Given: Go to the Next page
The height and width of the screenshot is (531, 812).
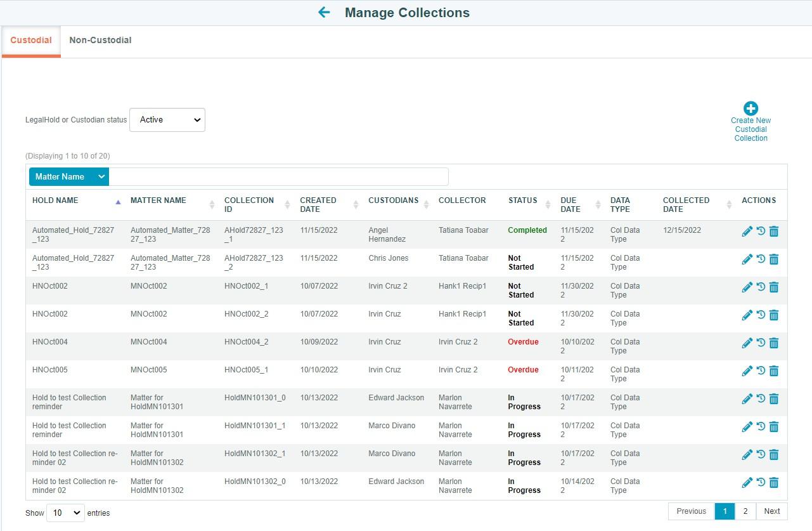Looking at the screenshot, I should coord(772,511).
